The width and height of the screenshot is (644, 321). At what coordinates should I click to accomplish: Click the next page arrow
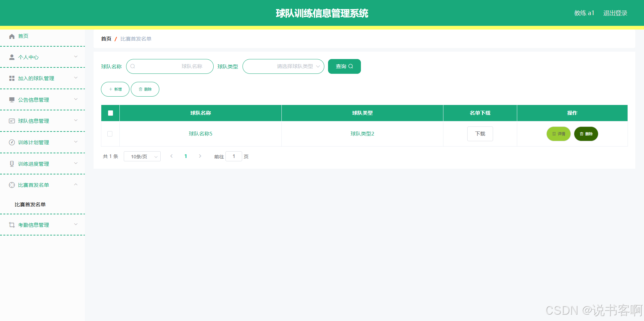200,156
